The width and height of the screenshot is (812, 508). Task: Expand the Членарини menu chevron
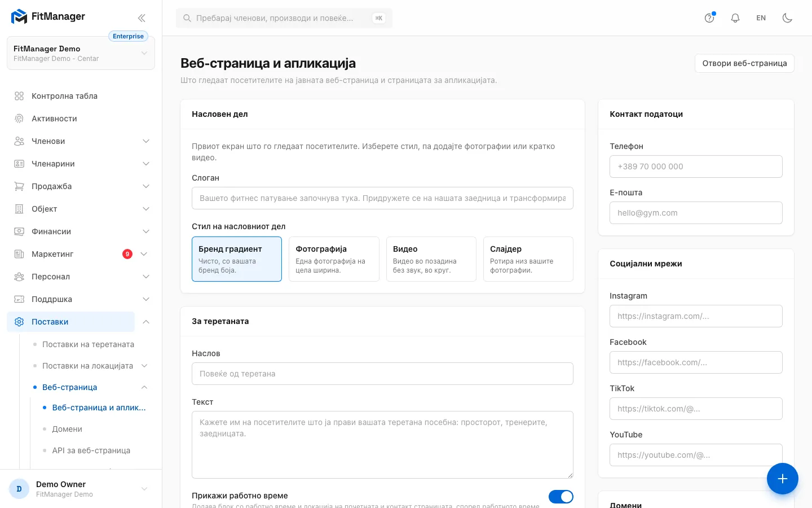pyautogui.click(x=146, y=164)
